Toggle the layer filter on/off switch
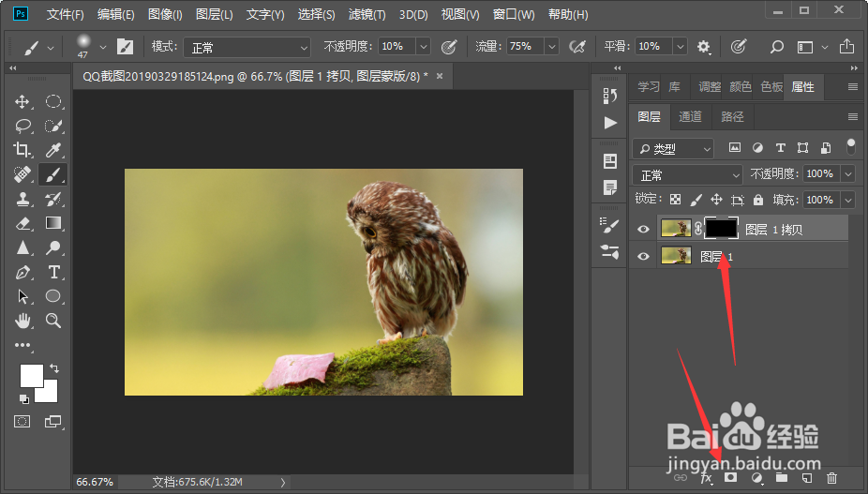Viewport: 868px width, 494px height. [851, 146]
